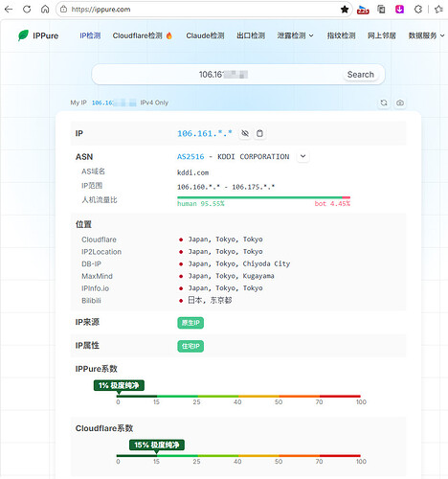Click the human 95.55% text
The width and height of the screenshot is (448, 479).
click(x=201, y=203)
